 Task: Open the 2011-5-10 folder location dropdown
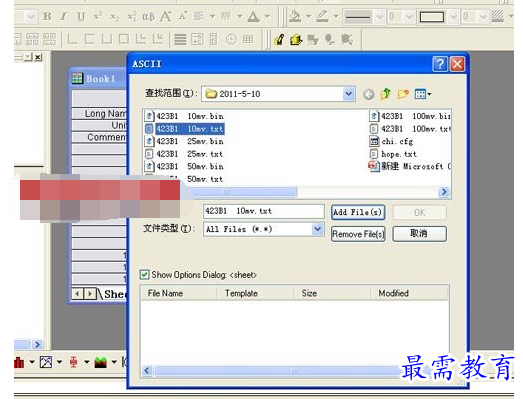349,94
